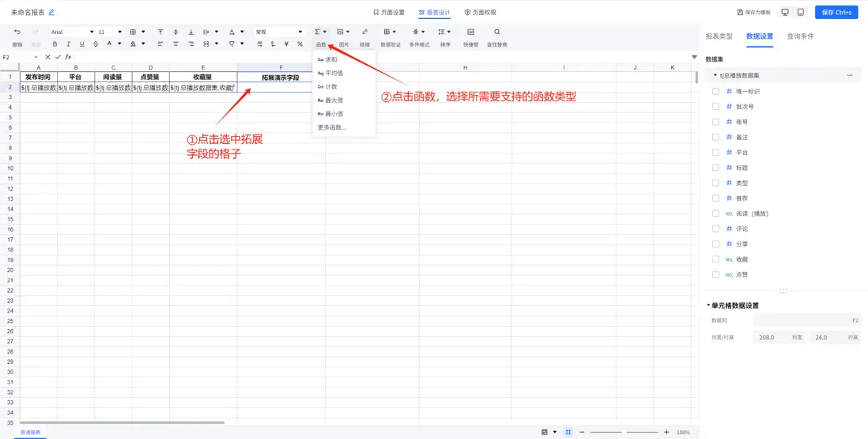Toggle underline formatting icon
The image size is (868, 439).
[x=82, y=44]
